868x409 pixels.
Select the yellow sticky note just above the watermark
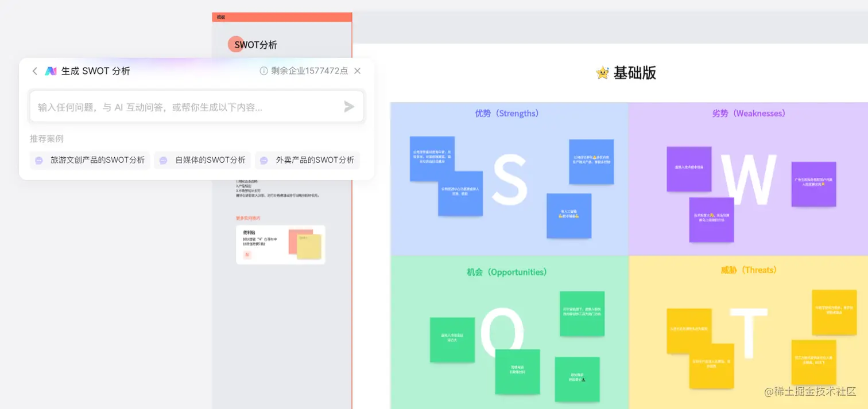pyautogui.click(x=813, y=363)
